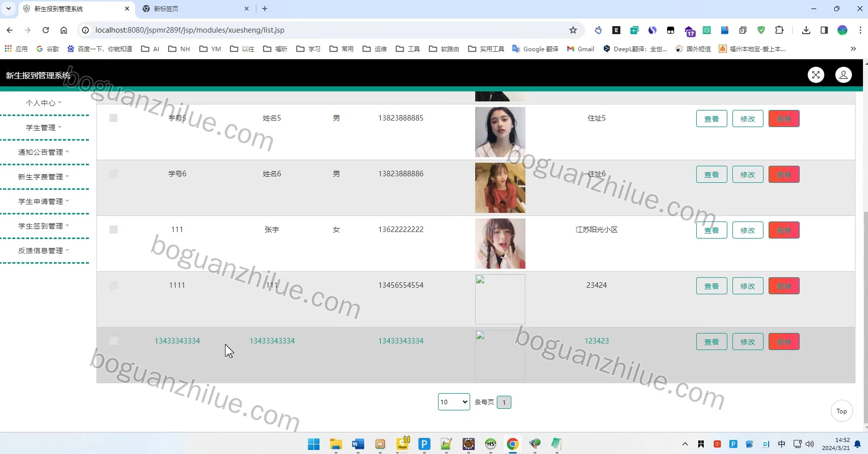Tick the checkbox for row 学号5
868x454 pixels.
114,118
